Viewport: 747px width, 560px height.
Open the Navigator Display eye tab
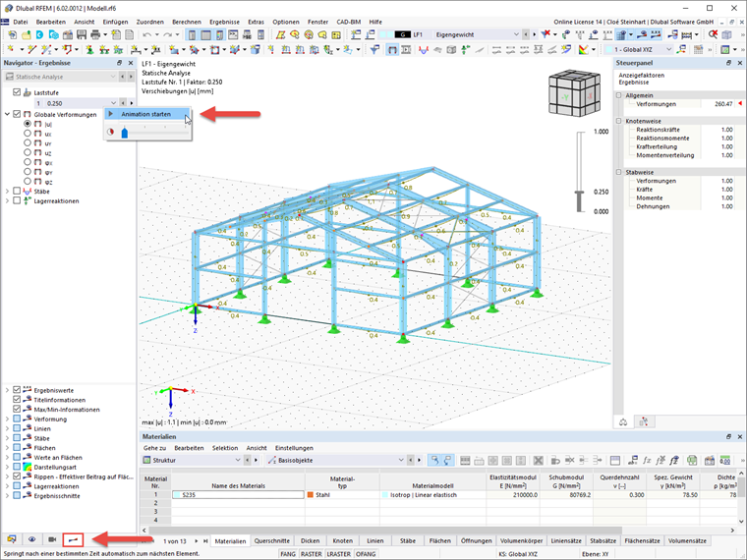(x=31, y=539)
